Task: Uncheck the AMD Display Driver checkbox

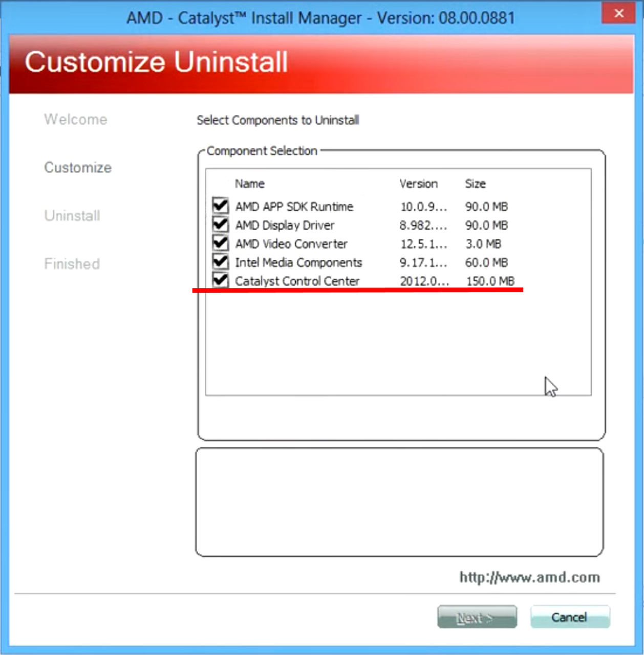Action: (x=221, y=225)
